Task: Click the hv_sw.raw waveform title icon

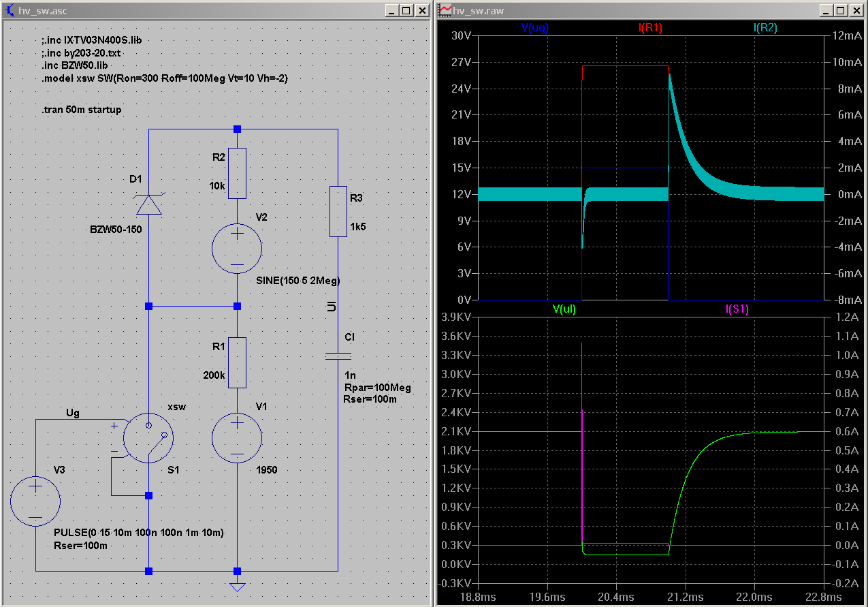Action: (x=445, y=10)
